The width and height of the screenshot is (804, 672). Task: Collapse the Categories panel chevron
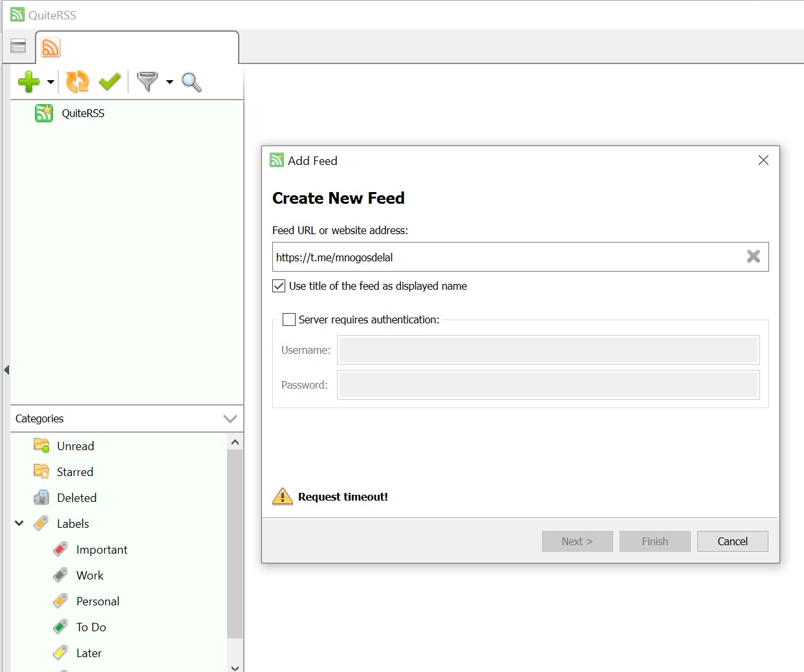[x=230, y=418]
